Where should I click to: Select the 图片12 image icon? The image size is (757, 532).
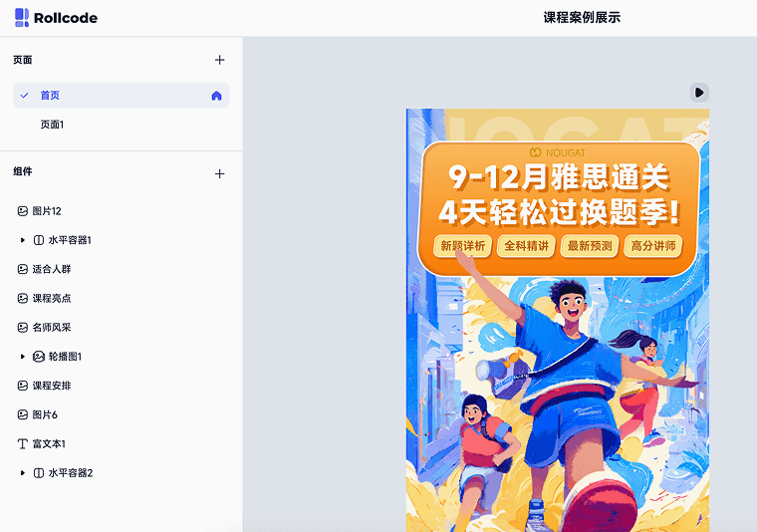click(23, 211)
